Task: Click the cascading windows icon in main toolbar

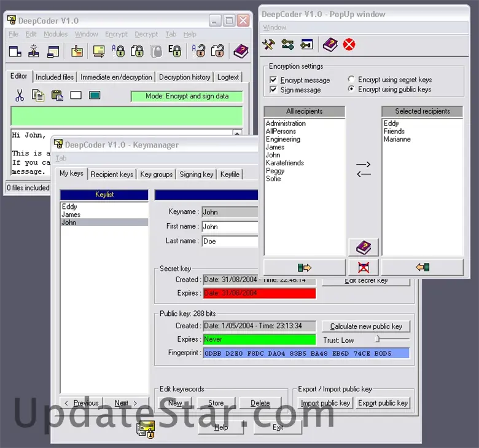Action: [53, 52]
